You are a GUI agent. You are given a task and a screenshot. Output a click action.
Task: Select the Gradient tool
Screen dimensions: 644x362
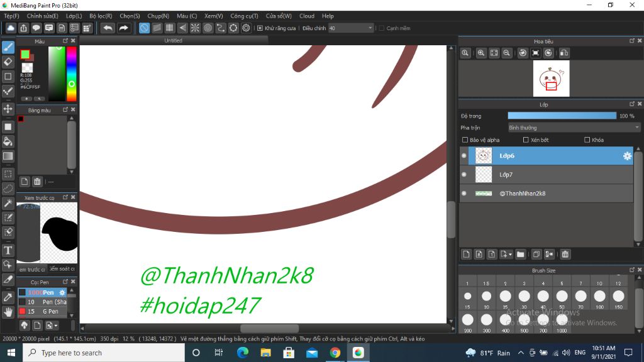[8, 156]
